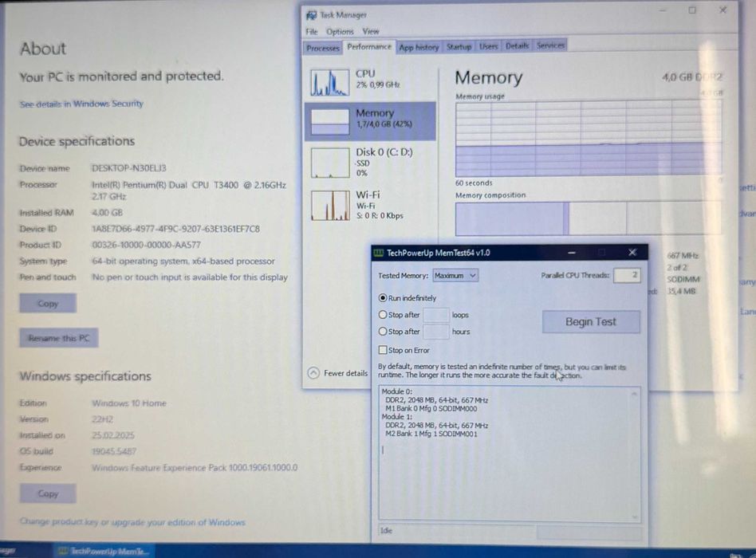Maximize the Task Manager window
Image resolution: width=756 pixels, height=558 pixels.
point(692,10)
